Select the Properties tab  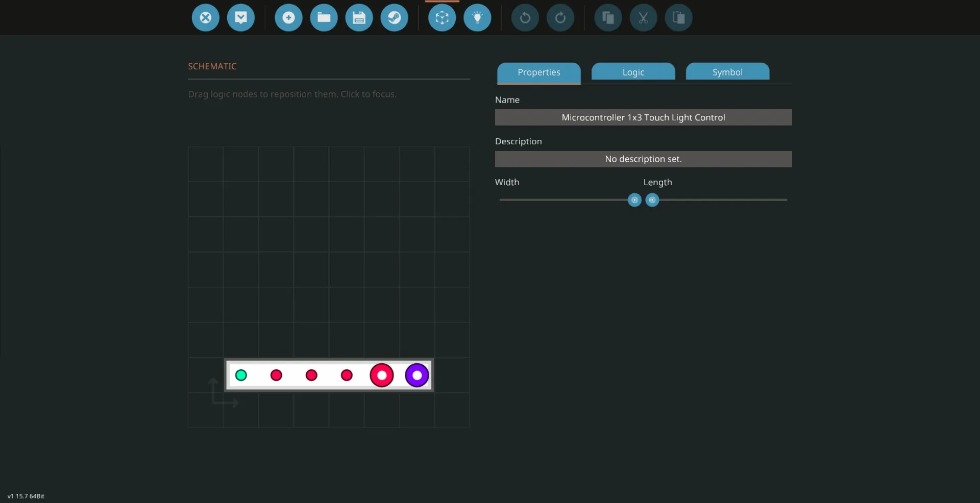pyautogui.click(x=538, y=72)
